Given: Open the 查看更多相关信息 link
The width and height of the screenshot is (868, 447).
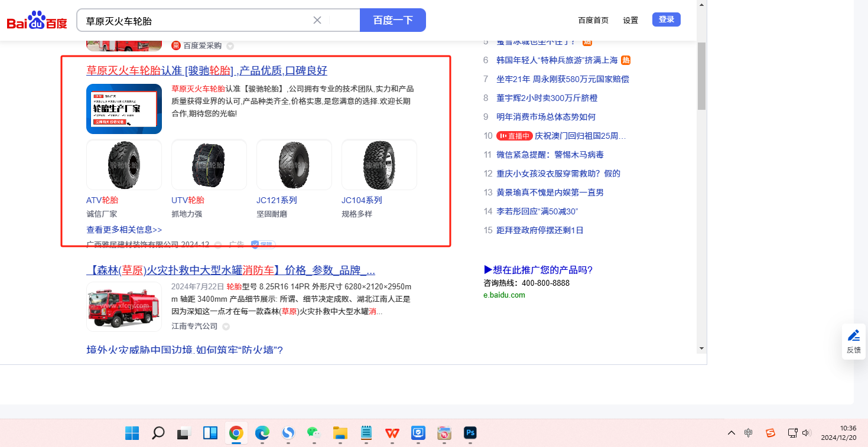Looking at the screenshot, I should 124,230.
